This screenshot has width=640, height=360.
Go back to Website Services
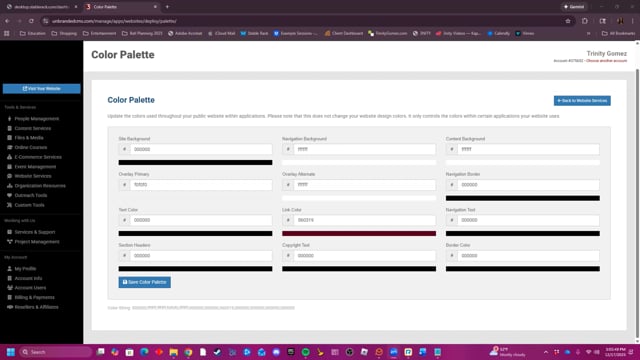click(x=582, y=100)
